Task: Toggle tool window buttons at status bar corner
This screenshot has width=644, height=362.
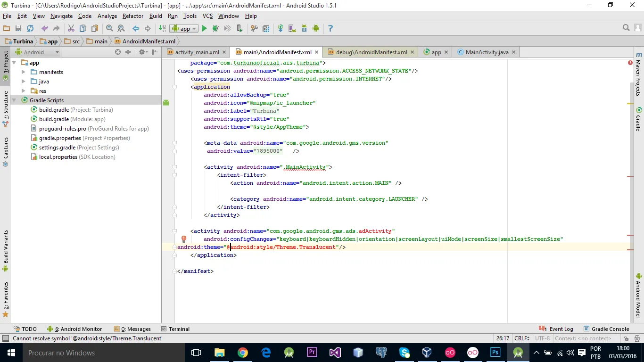Action: tap(5, 338)
